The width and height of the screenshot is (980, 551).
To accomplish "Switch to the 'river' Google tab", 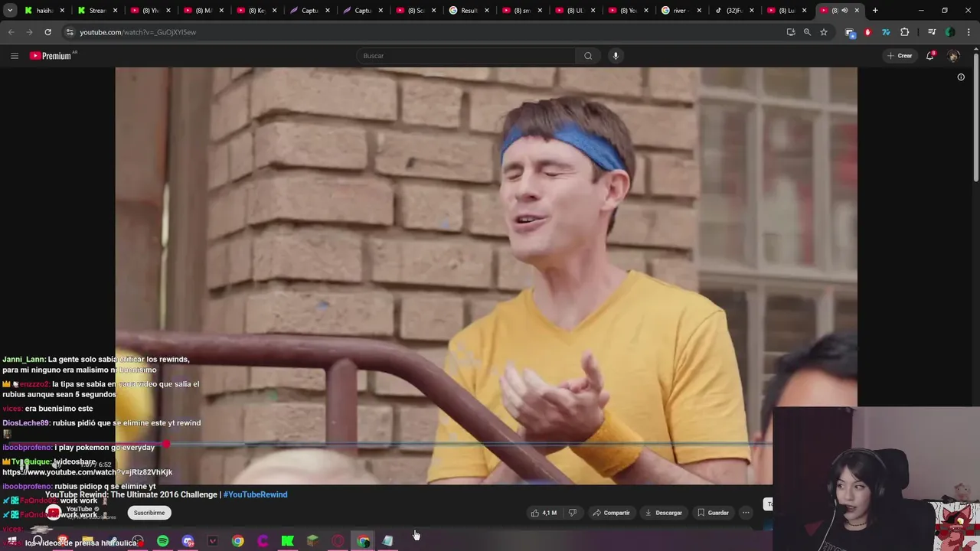I will (681, 11).
